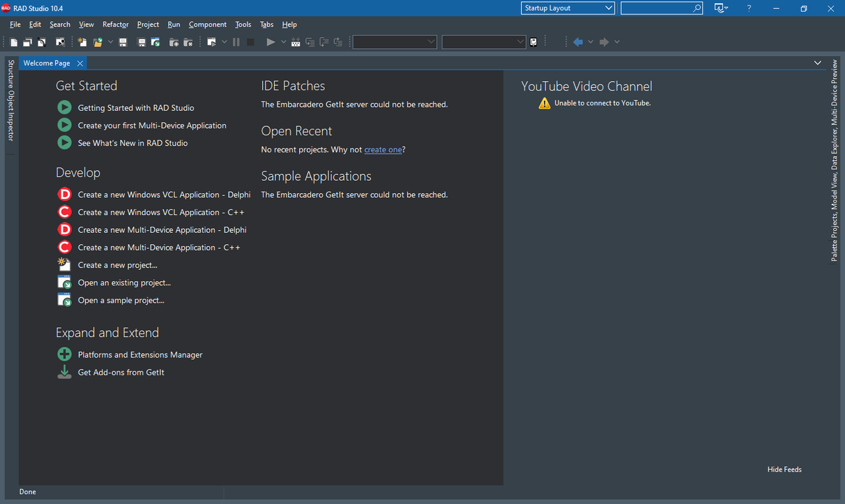Click the Pause toolbar button
Screen dimensions: 845x504
pos(236,42)
